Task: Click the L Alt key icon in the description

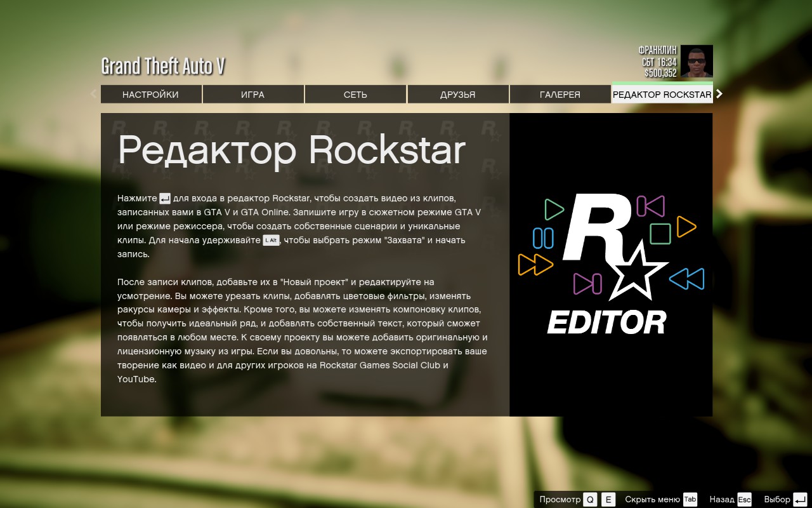Action: (x=271, y=240)
